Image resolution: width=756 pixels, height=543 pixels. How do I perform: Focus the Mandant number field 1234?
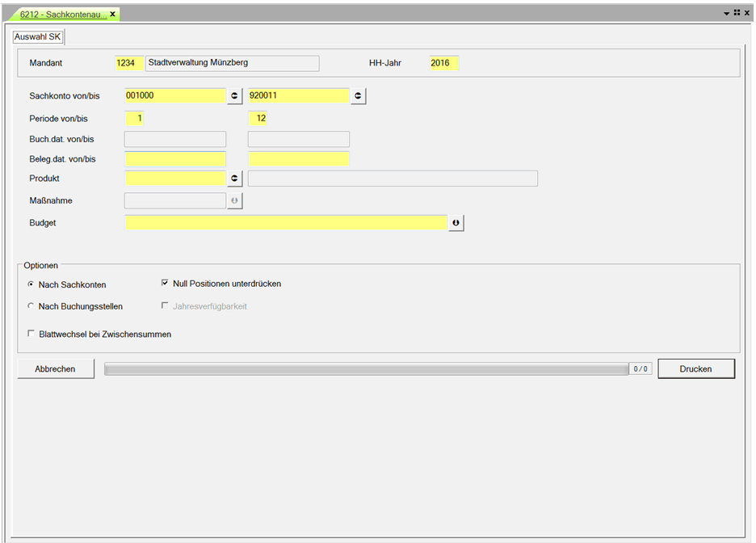[129, 63]
